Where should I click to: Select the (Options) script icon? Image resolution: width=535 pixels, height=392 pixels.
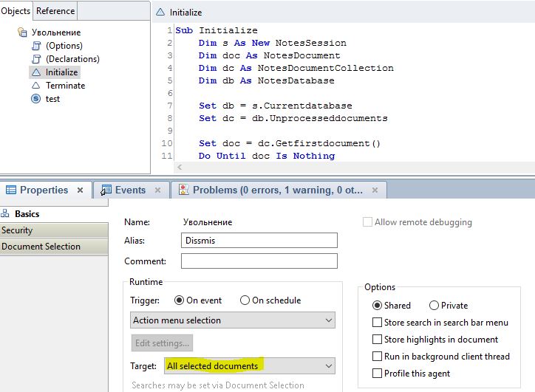click(x=36, y=46)
